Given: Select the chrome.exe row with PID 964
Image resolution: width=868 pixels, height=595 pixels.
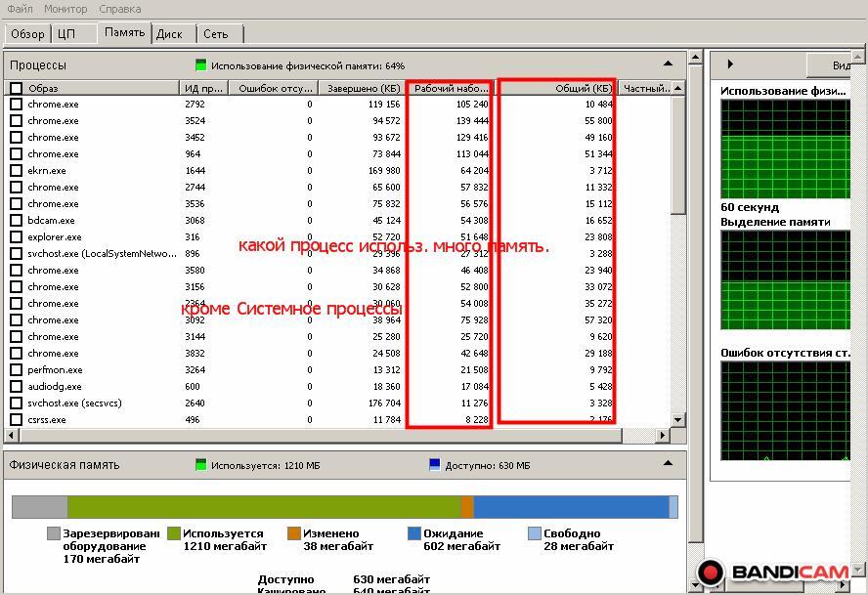Looking at the screenshot, I should [339, 153].
